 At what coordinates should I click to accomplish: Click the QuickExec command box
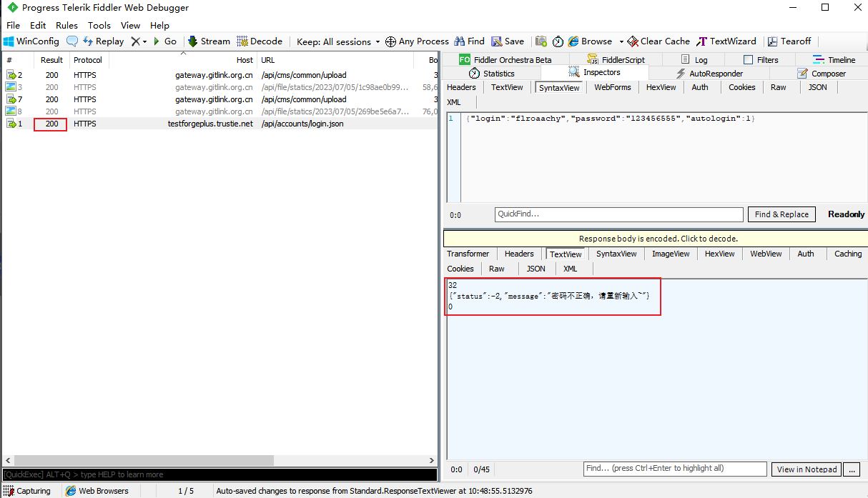point(219,474)
